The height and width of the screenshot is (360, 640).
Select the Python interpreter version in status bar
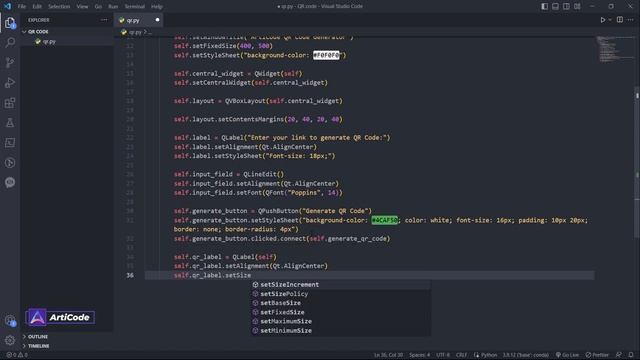click(x=526, y=355)
